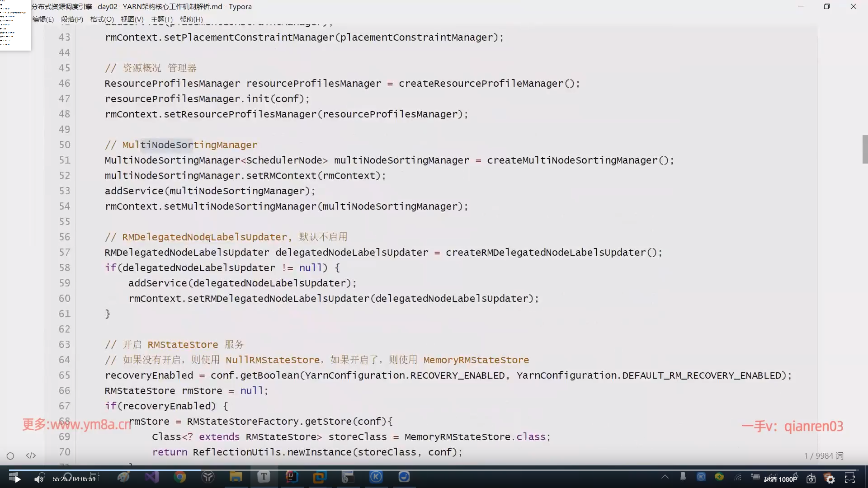Click the word count 9984 词 indicator
This screenshot has width=868, height=488.
coord(823,456)
